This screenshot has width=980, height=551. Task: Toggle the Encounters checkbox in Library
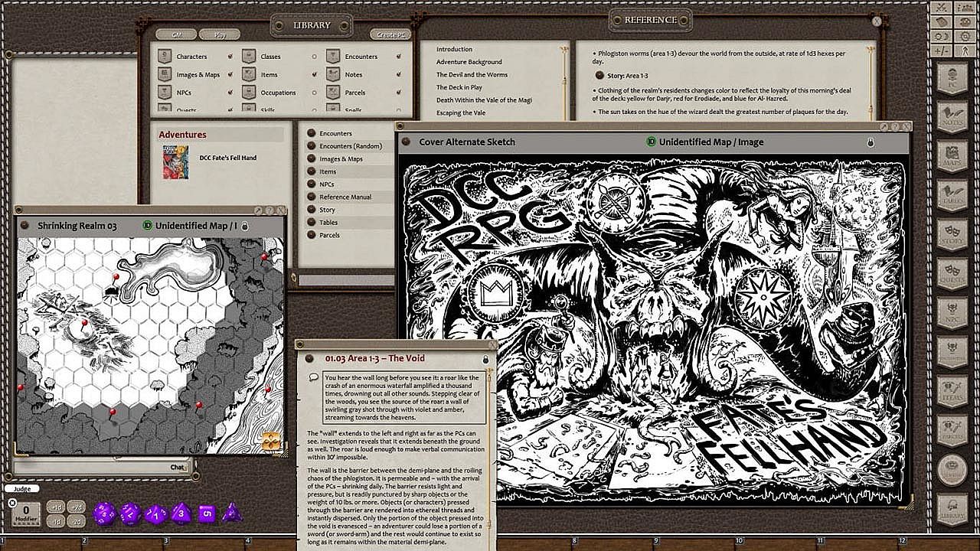point(399,57)
